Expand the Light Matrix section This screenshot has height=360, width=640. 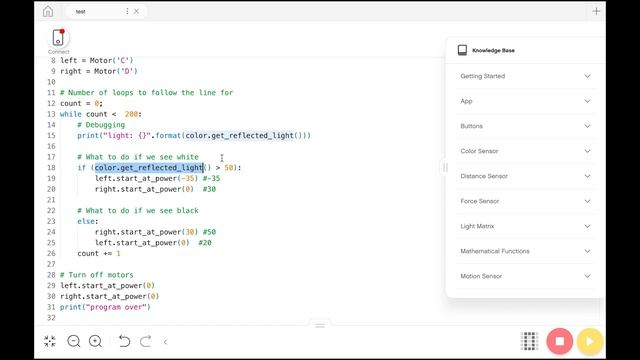pos(525,226)
